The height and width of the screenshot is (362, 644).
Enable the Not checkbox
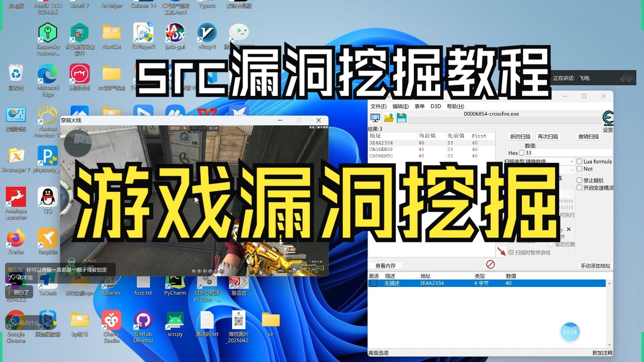pyautogui.click(x=579, y=169)
